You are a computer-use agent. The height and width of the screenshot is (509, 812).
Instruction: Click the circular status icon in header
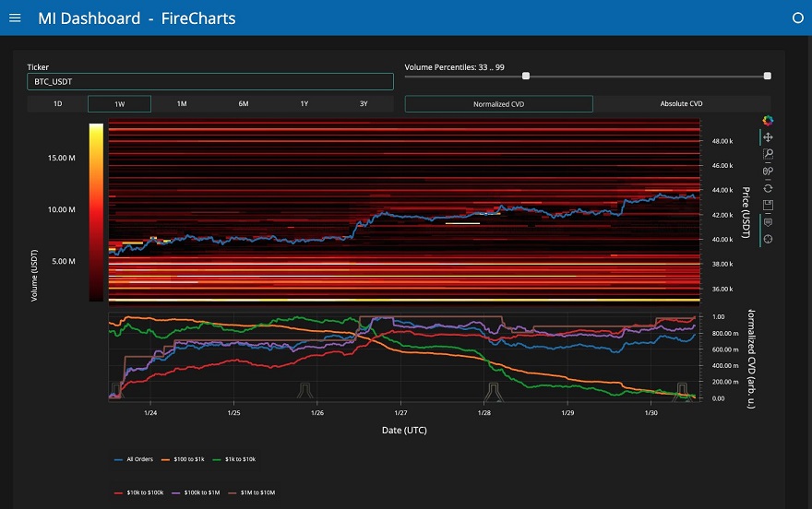tap(798, 18)
